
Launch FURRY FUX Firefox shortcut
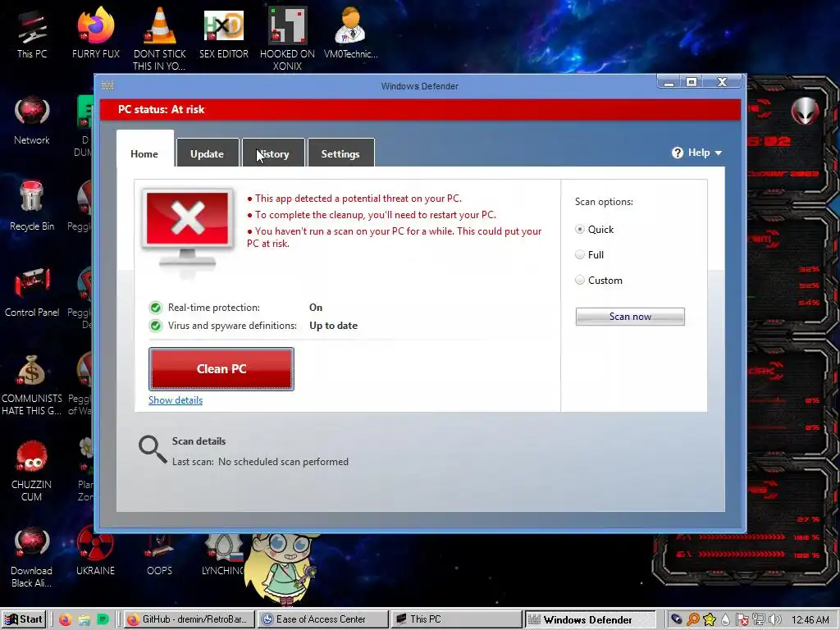point(95,34)
